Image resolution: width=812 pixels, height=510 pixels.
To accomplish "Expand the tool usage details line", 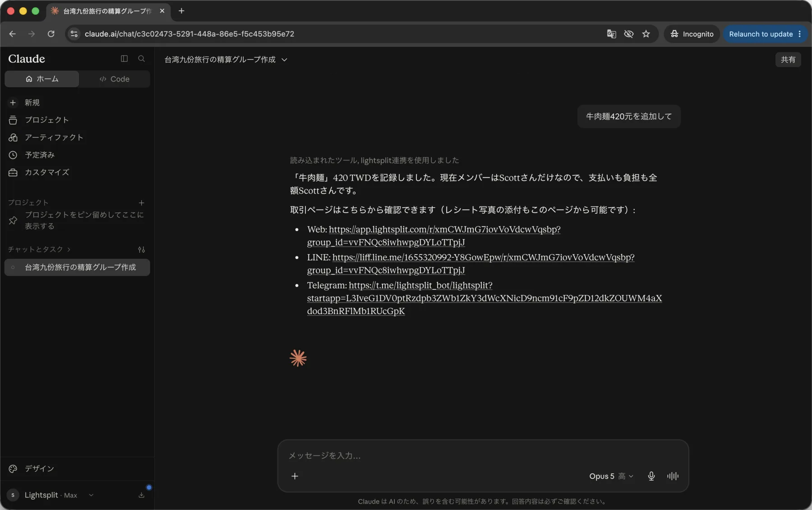I will click(x=374, y=160).
